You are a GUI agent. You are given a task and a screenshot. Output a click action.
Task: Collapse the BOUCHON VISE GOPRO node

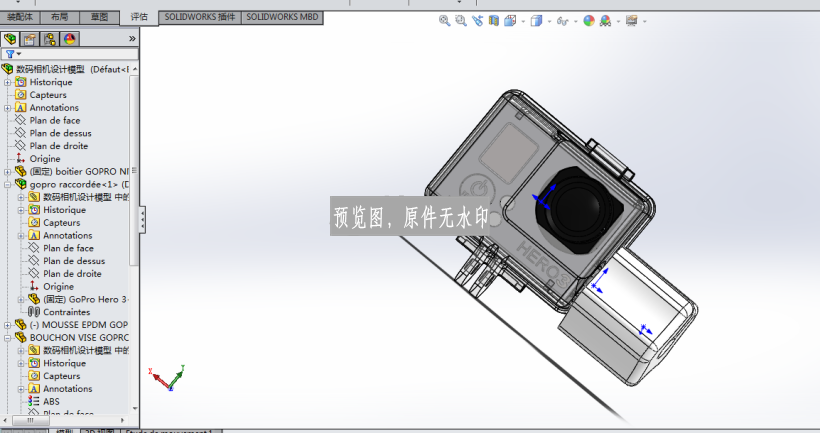tap(7, 338)
